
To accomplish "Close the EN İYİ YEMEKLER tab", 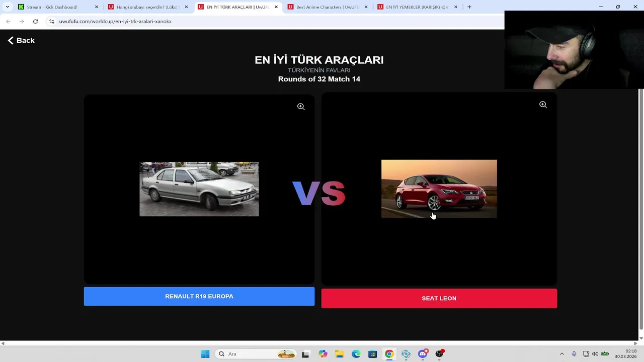I will click(456, 7).
